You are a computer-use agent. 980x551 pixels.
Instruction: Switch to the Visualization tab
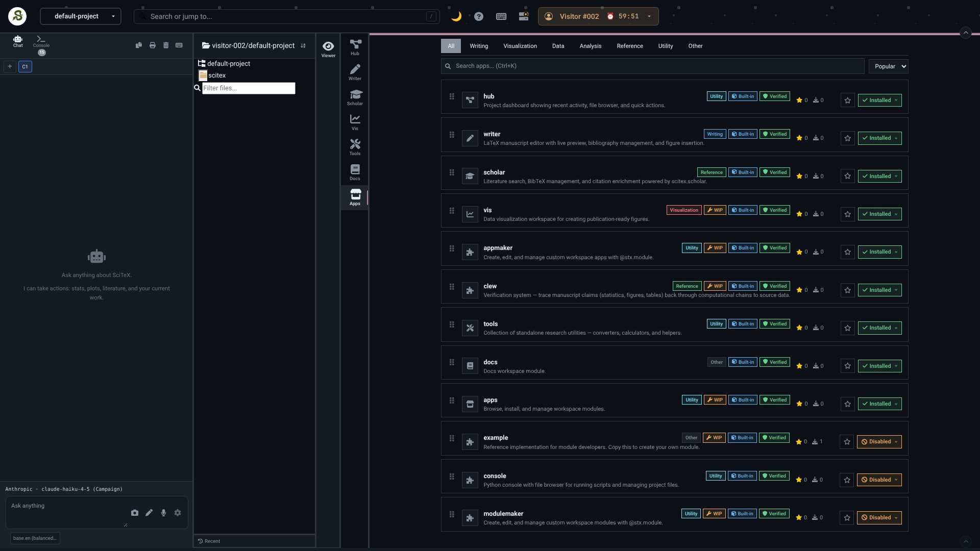tap(520, 46)
